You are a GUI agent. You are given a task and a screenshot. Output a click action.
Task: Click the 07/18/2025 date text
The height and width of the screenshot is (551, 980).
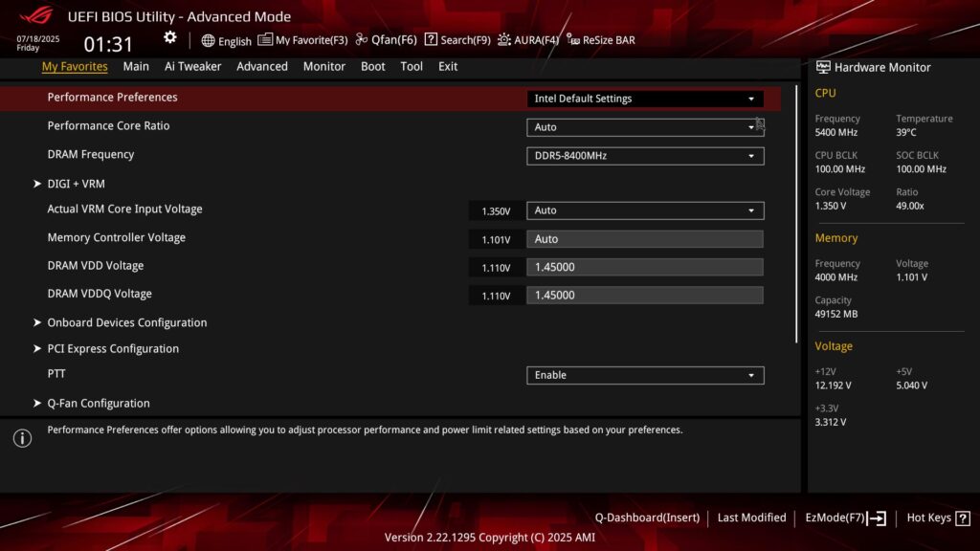38,38
